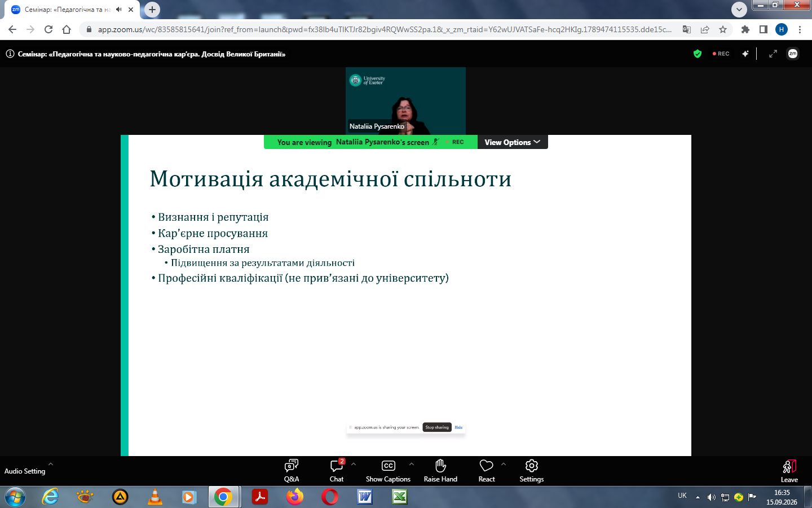Screen dimensions: 812x508
Task: Leave the Zoom meeting
Action: coord(789,471)
